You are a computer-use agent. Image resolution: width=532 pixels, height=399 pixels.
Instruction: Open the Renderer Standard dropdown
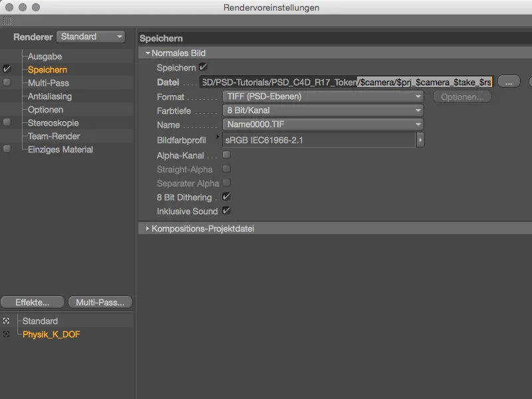click(x=91, y=37)
